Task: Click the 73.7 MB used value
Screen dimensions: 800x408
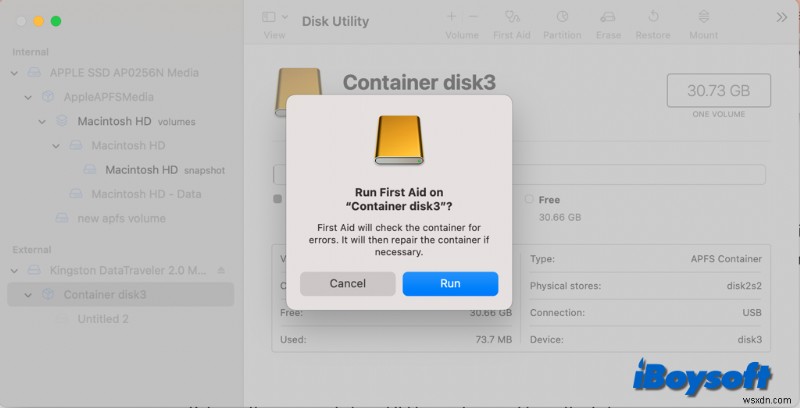Action: click(493, 340)
